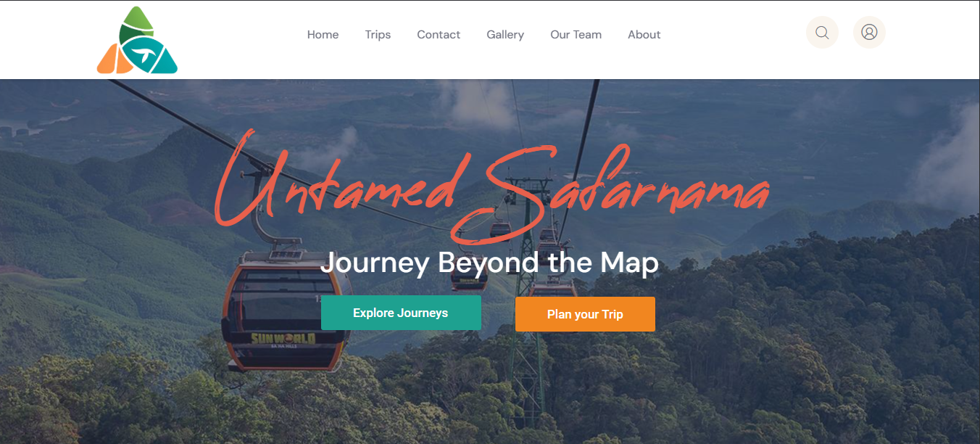Navigate to the About page
Image resolution: width=980 pixels, height=444 pixels.
point(644,35)
